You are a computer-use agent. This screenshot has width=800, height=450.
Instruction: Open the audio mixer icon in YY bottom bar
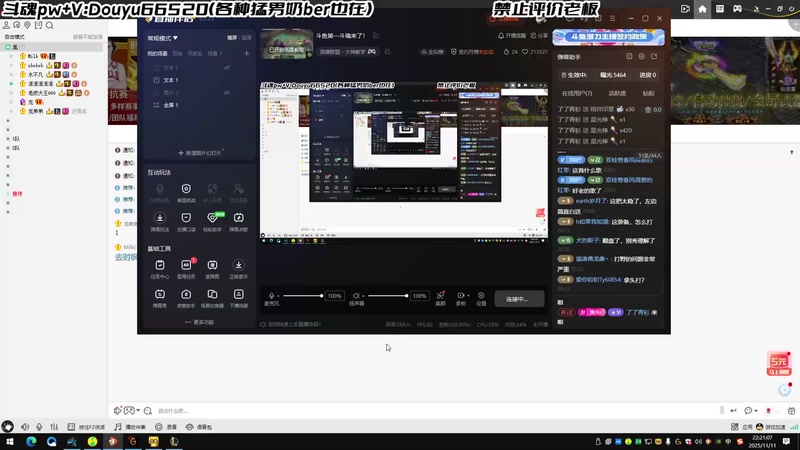click(54, 427)
